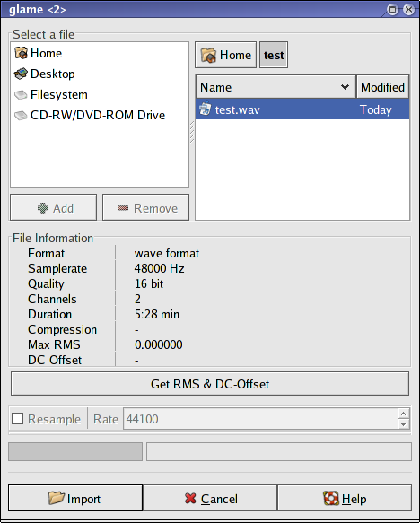
Task: Click the Add bookmark button
Action: pos(53,207)
